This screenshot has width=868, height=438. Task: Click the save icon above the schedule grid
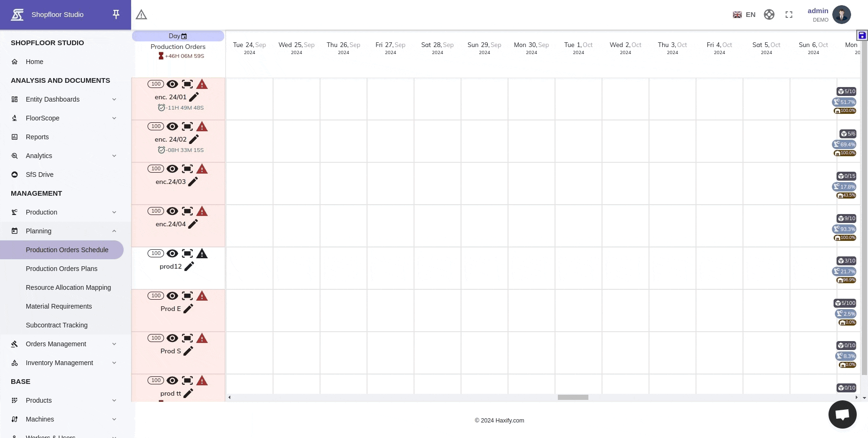click(x=862, y=35)
